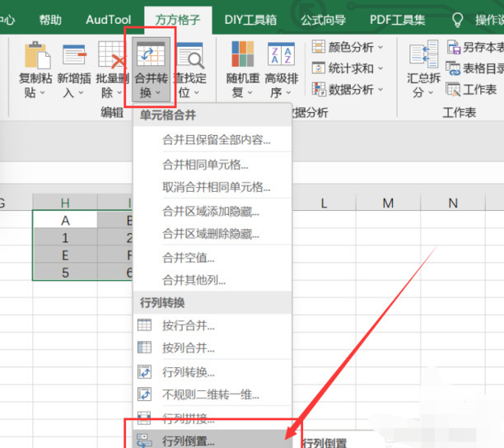Screen dimensions: 504x448
Task: Click the 按列合并 table icon
Action: coord(144,347)
